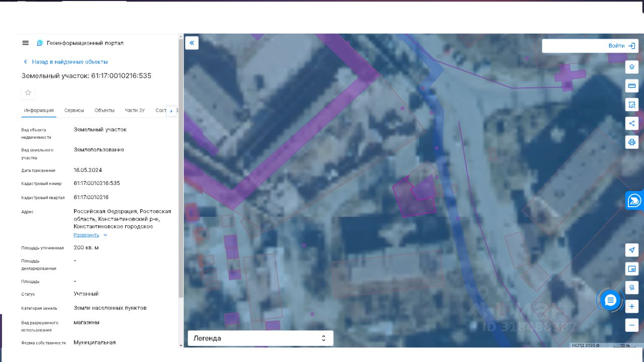
Task: Zoom in on the map
Action: coord(632,306)
